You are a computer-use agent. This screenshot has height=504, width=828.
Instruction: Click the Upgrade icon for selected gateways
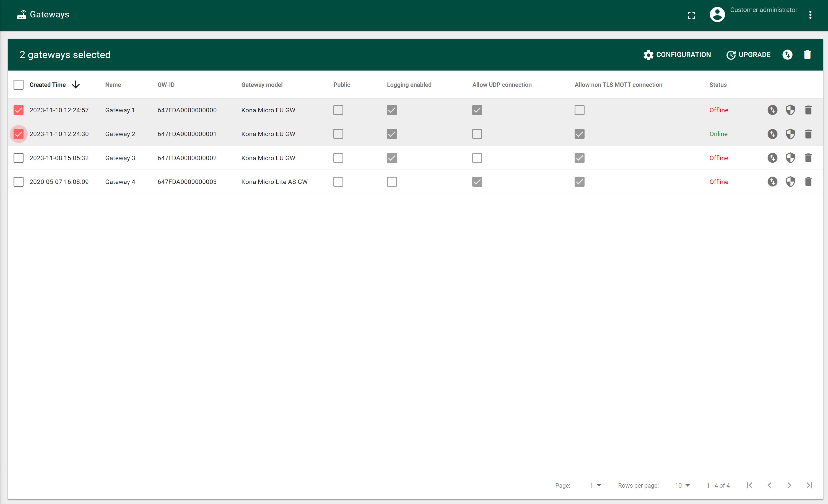[x=747, y=54]
